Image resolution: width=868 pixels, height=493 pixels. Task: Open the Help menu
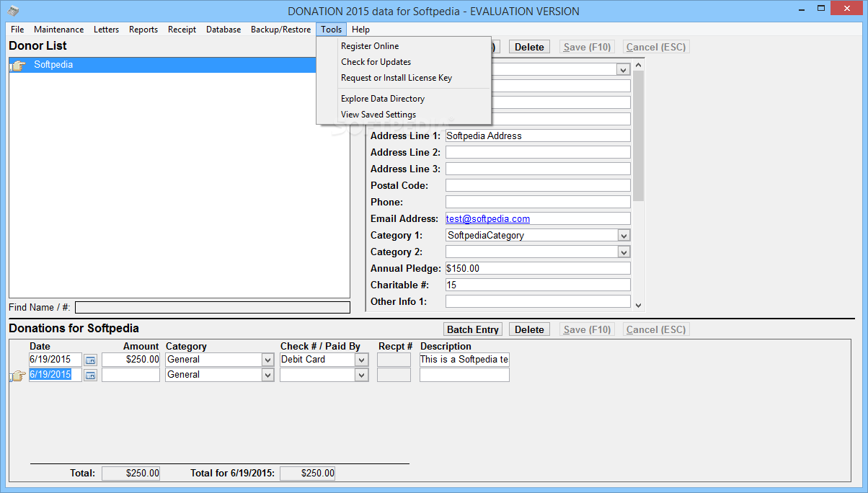tap(361, 30)
